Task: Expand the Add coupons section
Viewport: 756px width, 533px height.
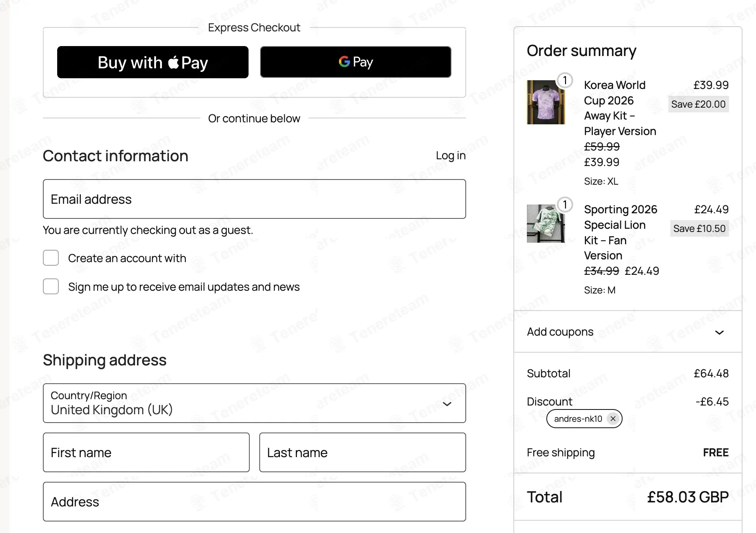Action: click(628, 332)
